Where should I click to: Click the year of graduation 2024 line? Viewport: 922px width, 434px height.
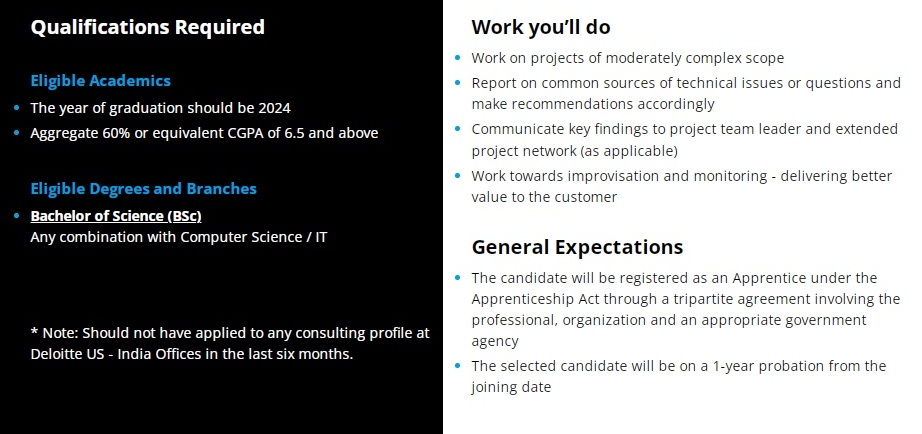[x=161, y=108]
